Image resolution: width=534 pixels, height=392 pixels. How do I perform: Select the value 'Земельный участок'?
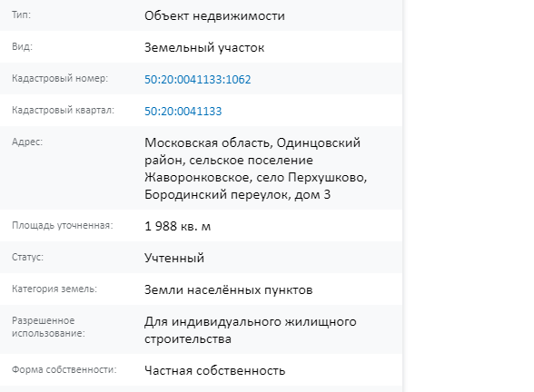pyautogui.click(x=204, y=47)
